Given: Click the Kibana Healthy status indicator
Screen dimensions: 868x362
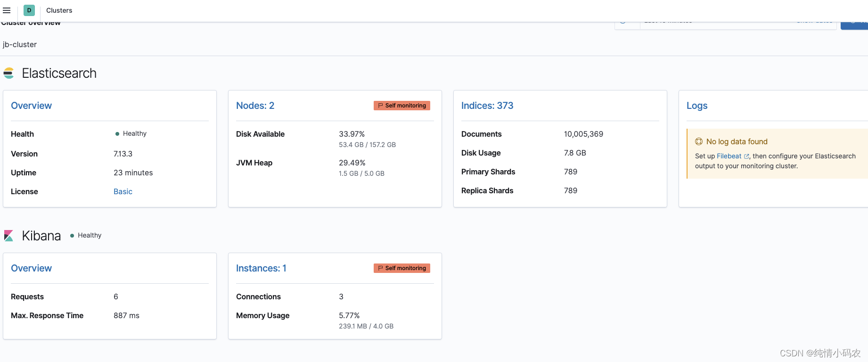Looking at the screenshot, I should tap(86, 235).
